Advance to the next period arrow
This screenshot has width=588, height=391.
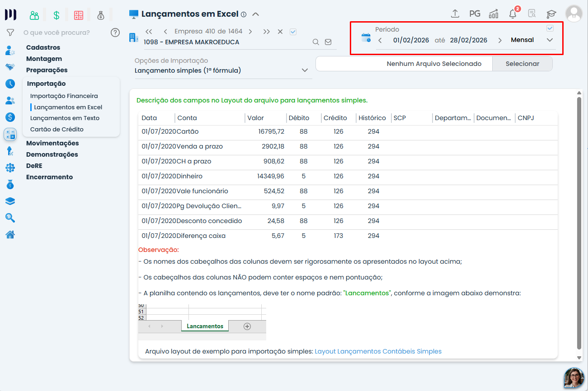click(x=500, y=40)
